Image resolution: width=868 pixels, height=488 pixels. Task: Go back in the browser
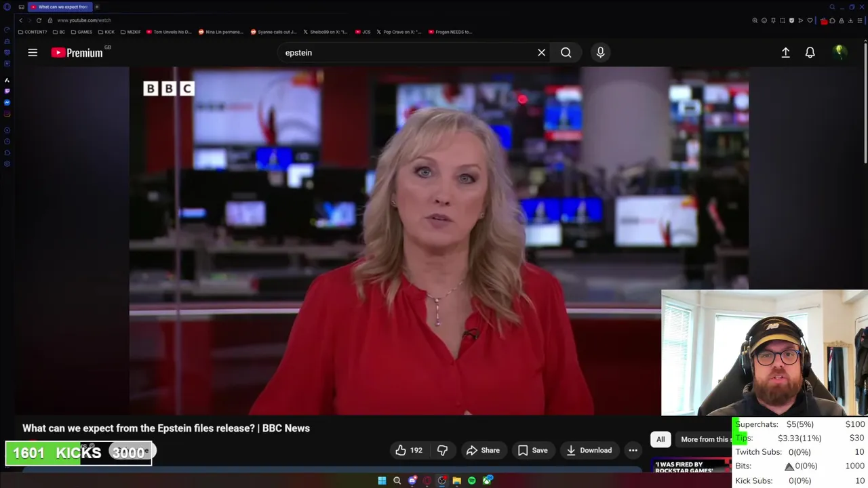20,20
